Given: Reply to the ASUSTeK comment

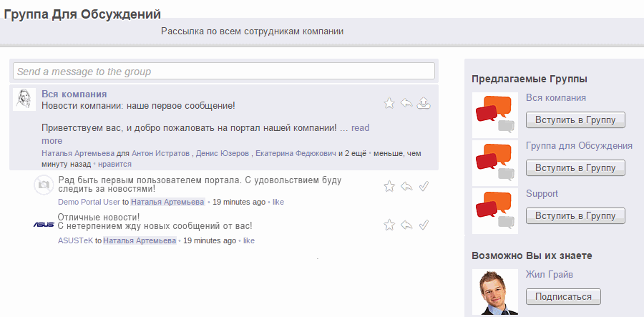Looking at the screenshot, I should [x=406, y=225].
